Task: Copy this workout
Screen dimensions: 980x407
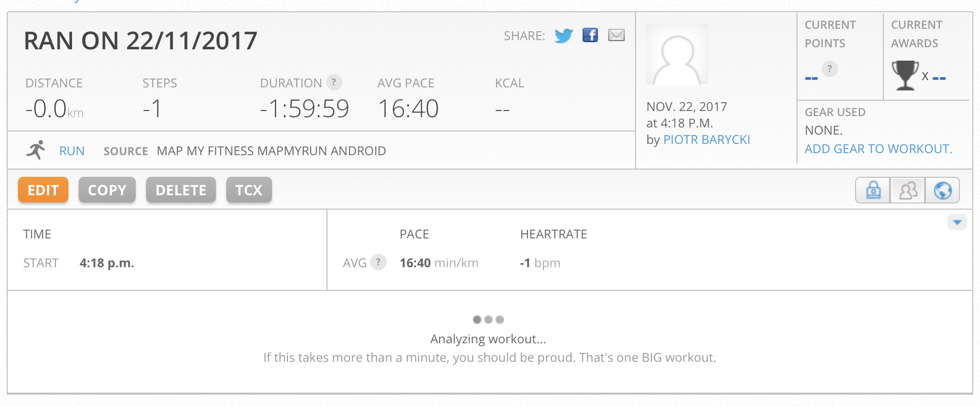Action: pyautogui.click(x=107, y=190)
